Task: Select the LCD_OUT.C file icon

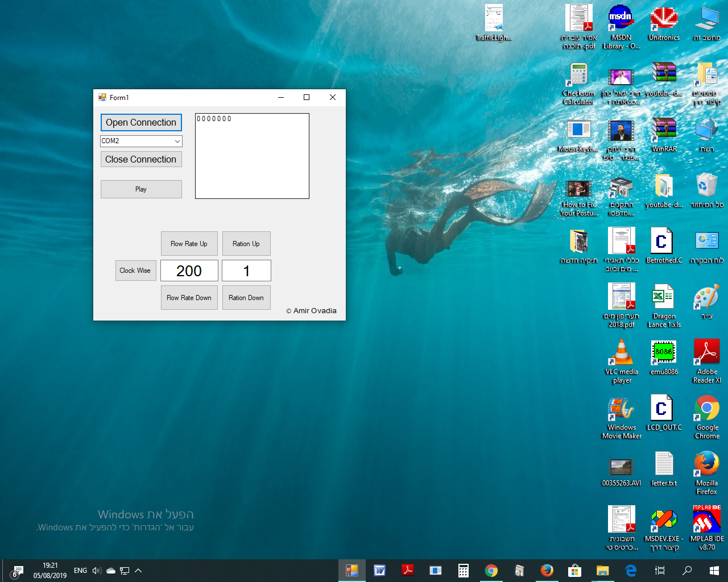Action: coord(664,413)
